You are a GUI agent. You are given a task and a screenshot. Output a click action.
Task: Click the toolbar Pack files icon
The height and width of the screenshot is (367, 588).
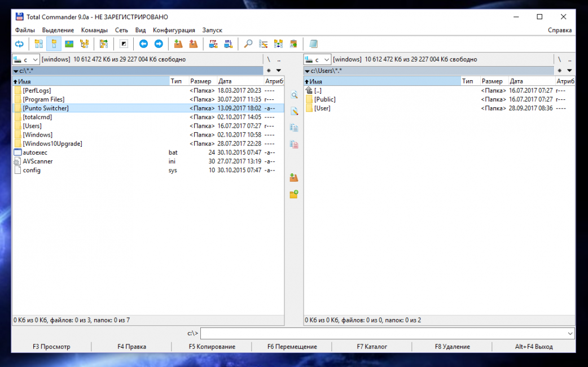(178, 44)
